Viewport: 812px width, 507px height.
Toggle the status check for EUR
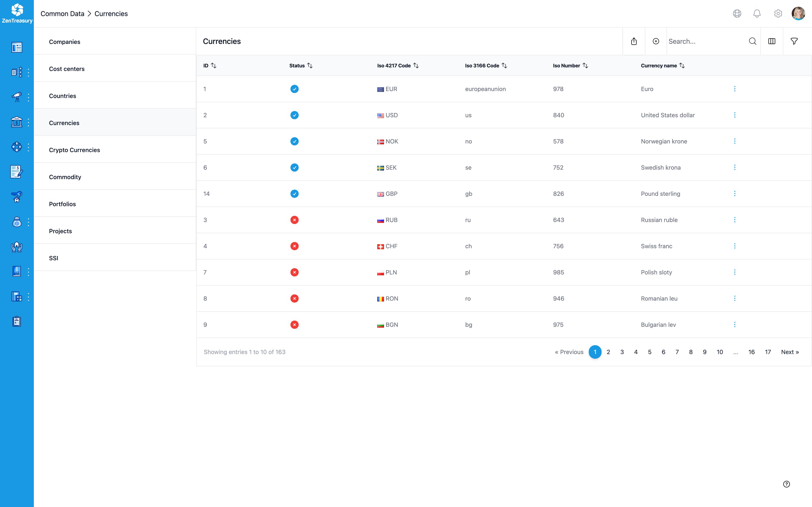click(294, 89)
